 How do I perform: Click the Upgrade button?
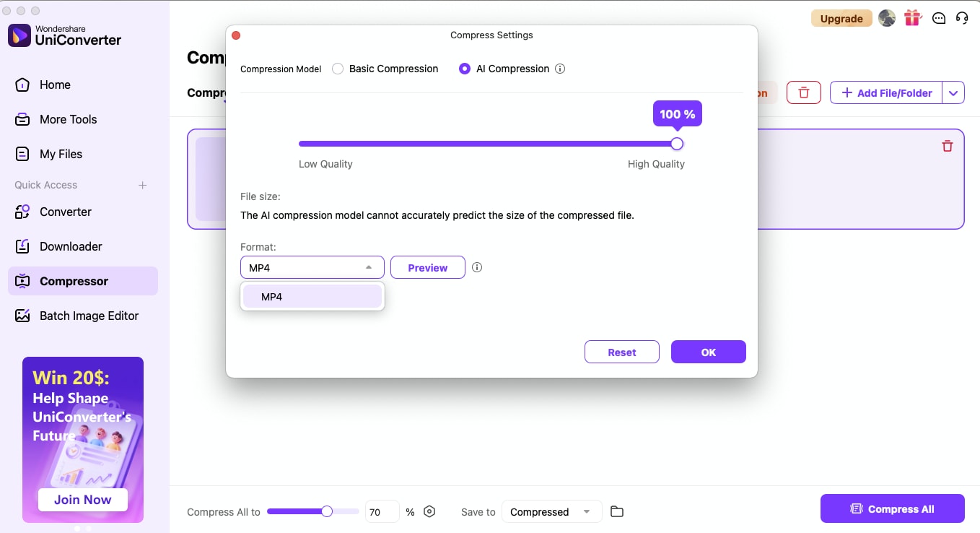pyautogui.click(x=841, y=19)
